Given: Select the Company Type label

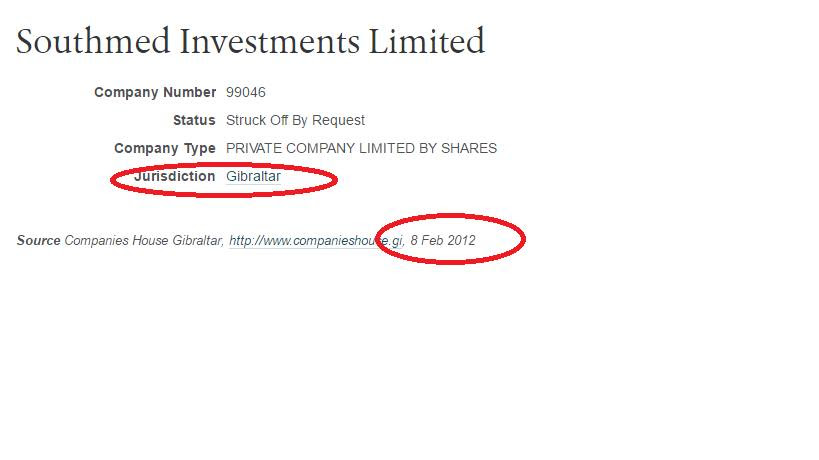Looking at the screenshot, I should coord(165,149).
